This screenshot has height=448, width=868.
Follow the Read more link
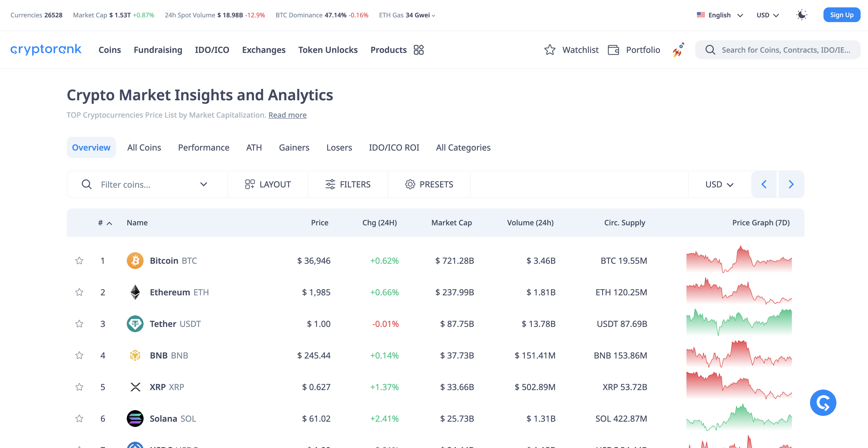click(x=287, y=115)
